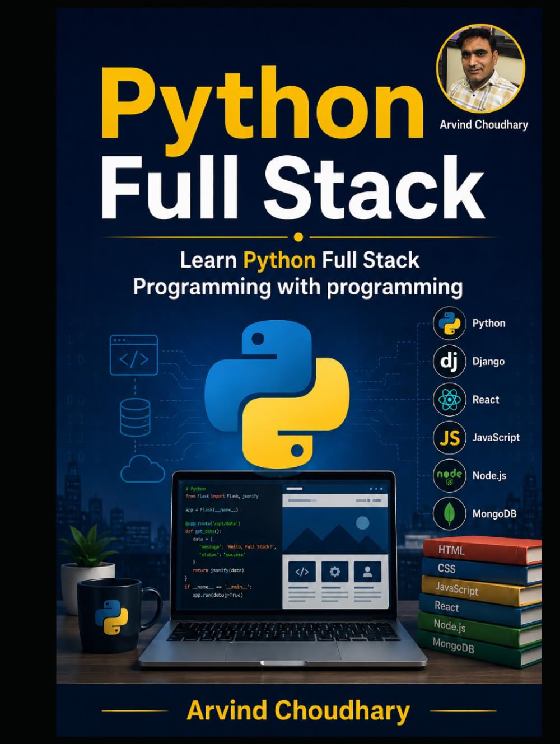Click the author portrait photo
The width and height of the screenshot is (560, 744).
click(x=480, y=68)
